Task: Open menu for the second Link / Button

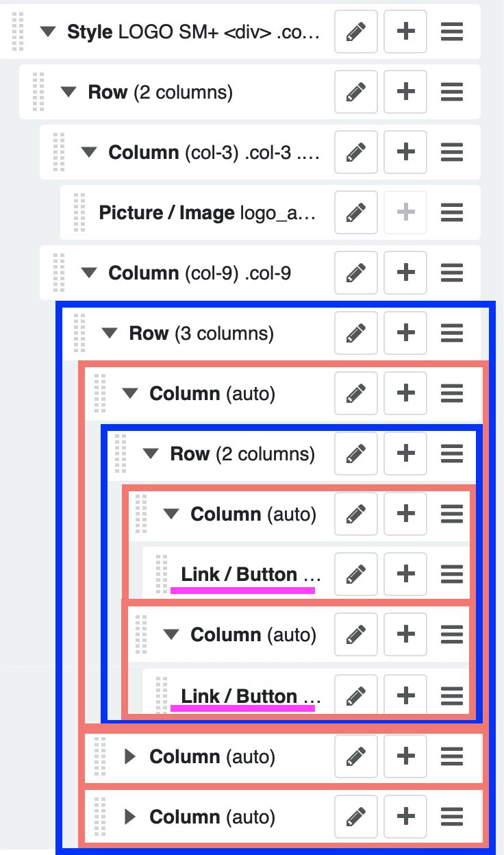Action: [x=451, y=696]
